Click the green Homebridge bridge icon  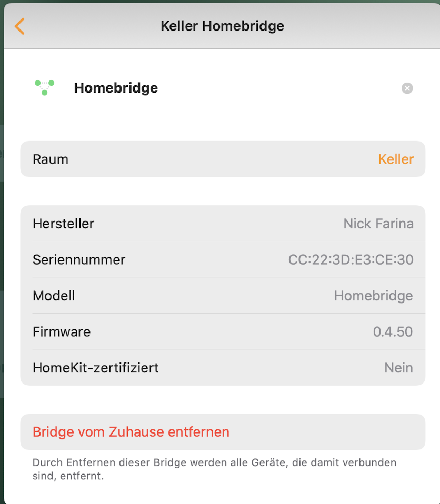45,87
